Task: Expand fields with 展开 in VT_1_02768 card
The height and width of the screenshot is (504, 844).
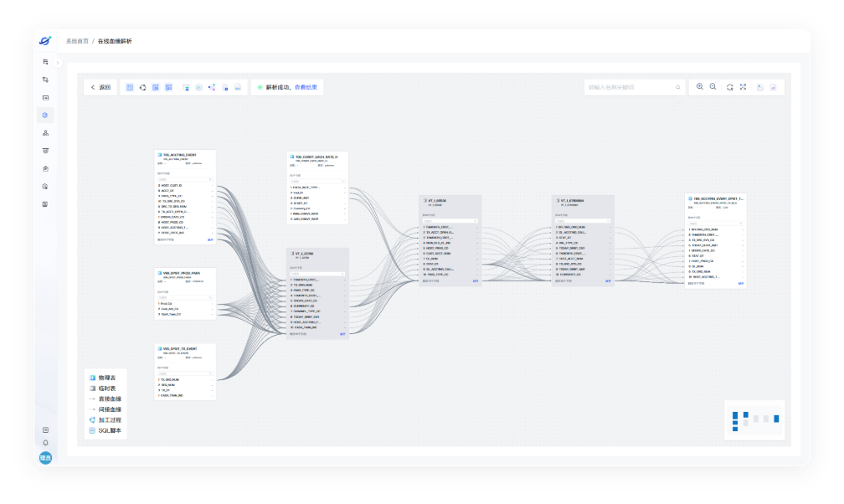Action: 343,334
